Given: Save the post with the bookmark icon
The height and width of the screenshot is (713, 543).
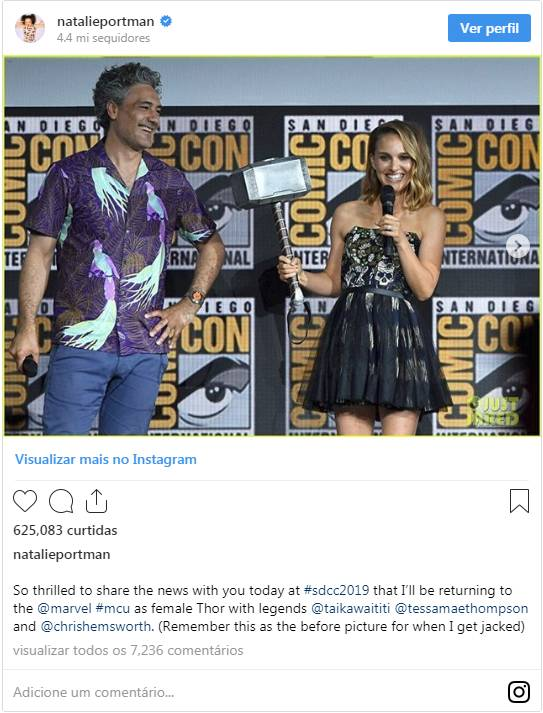Looking at the screenshot, I should pyautogui.click(x=519, y=501).
